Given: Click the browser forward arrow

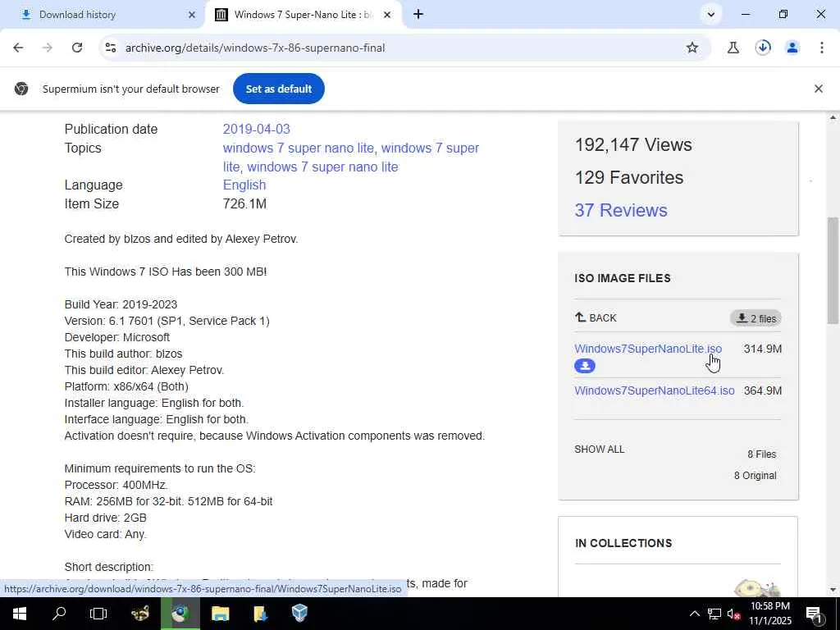Looking at the screenshot, I should (47, 48).
